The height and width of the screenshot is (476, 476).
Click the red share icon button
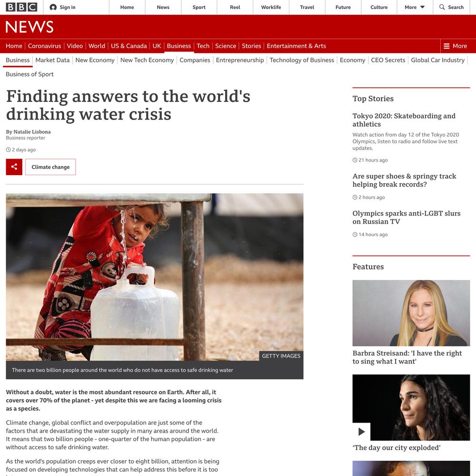[x=14, y=167]
